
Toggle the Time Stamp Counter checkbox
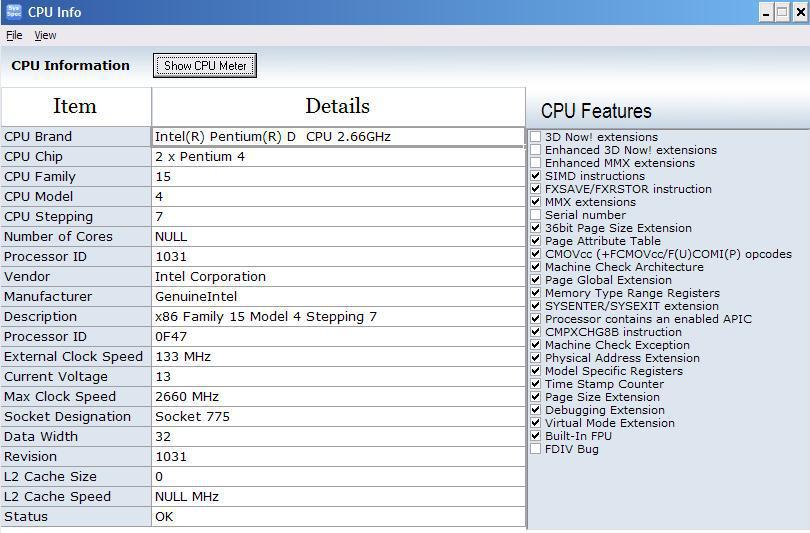[x=536, y=384]
